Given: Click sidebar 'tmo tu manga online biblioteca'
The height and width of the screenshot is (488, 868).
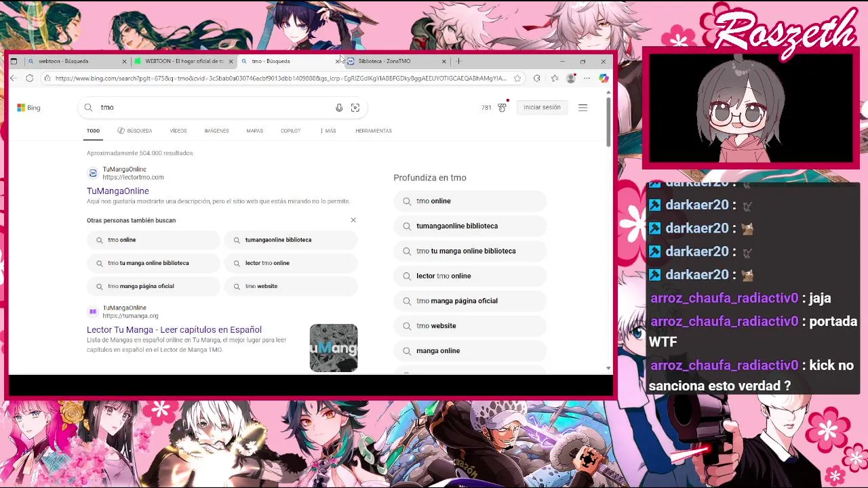Looking at the screenshot, I should [x=470, y=251].
